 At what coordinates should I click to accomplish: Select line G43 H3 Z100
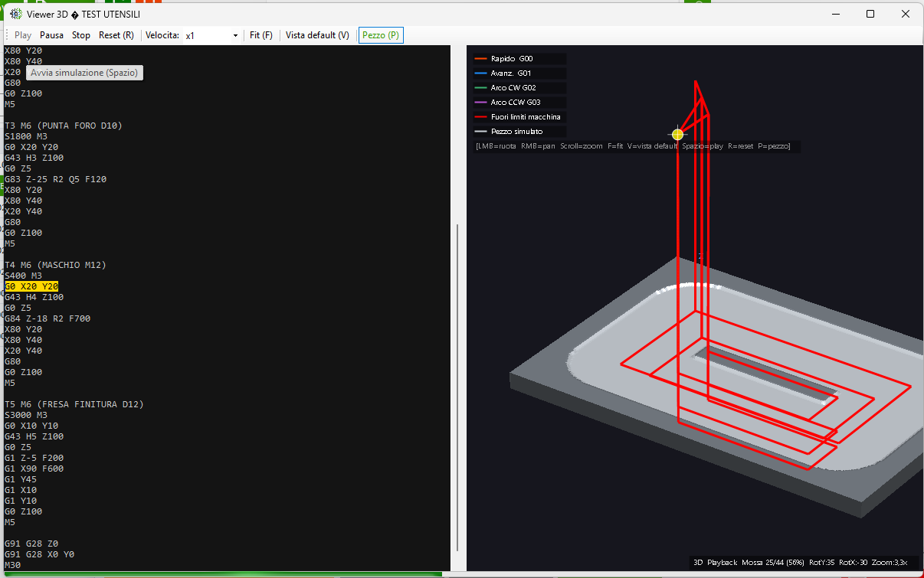tap(34, 158)
